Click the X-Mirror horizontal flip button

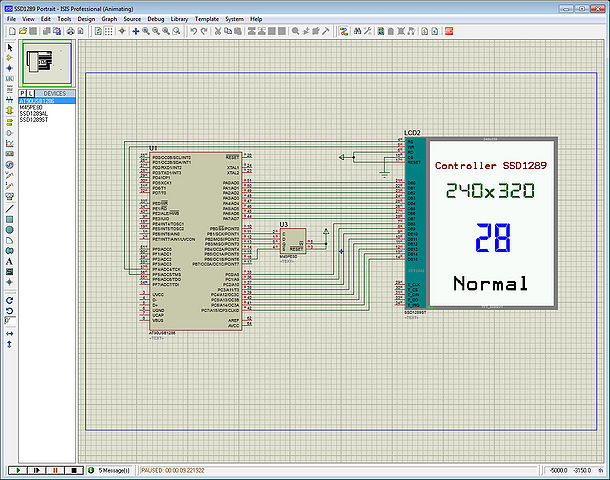pos(10,334)
